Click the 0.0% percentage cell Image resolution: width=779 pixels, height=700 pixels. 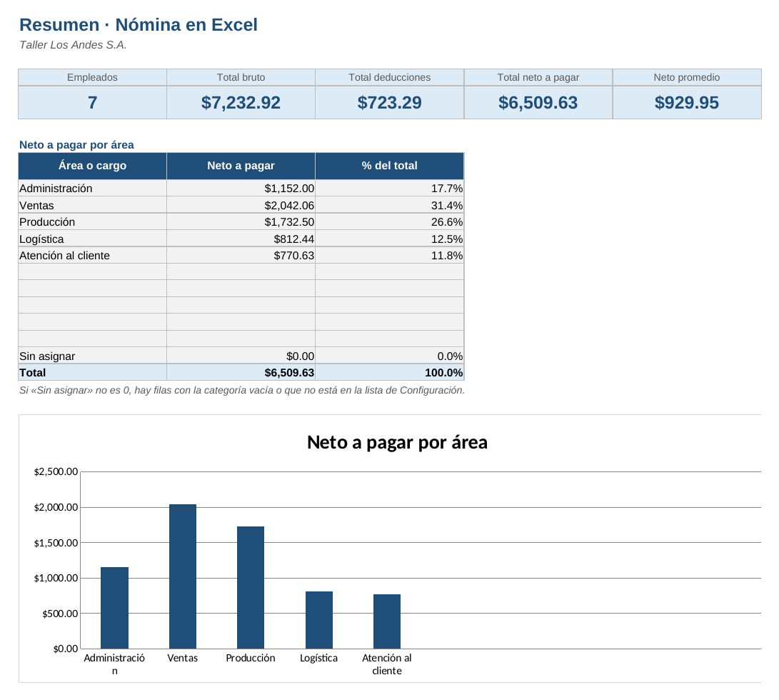tap(390, 356)
